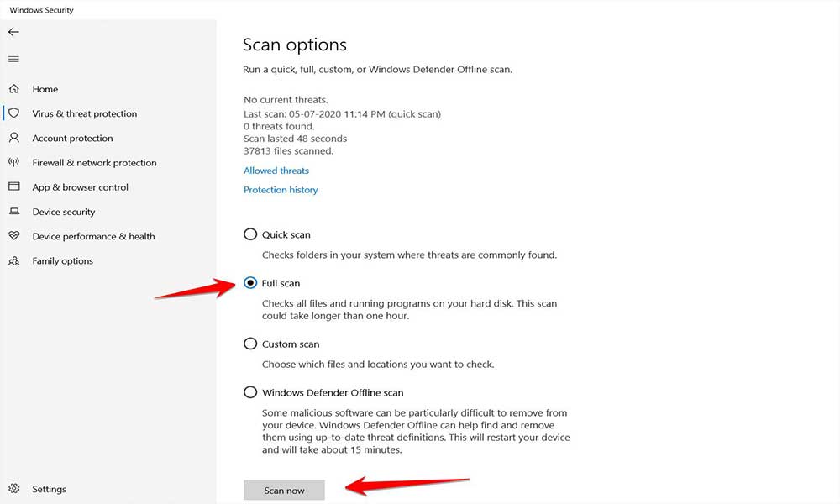Click the person icon for Account protection
The width and height of the screenshot is (840, 504).
[14, 138]
